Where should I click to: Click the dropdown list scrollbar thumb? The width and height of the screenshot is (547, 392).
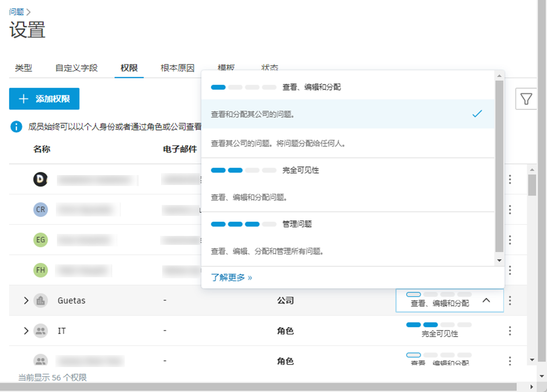pyautogui.click(x=499, y=167)
